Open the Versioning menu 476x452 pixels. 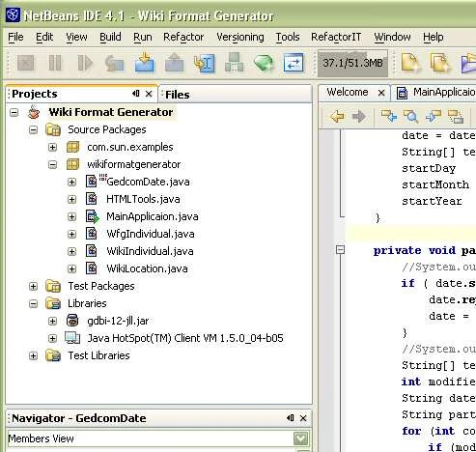coord(240,37)
